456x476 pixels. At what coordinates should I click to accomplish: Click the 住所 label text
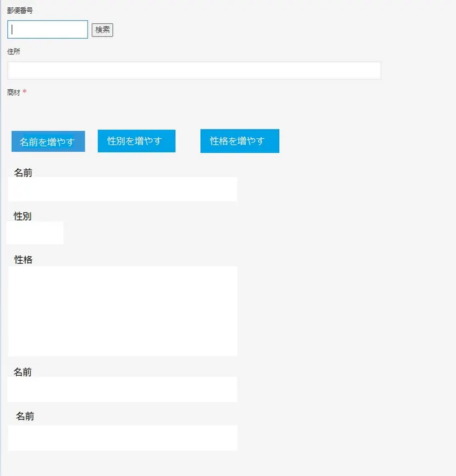[x=14, y=51]
